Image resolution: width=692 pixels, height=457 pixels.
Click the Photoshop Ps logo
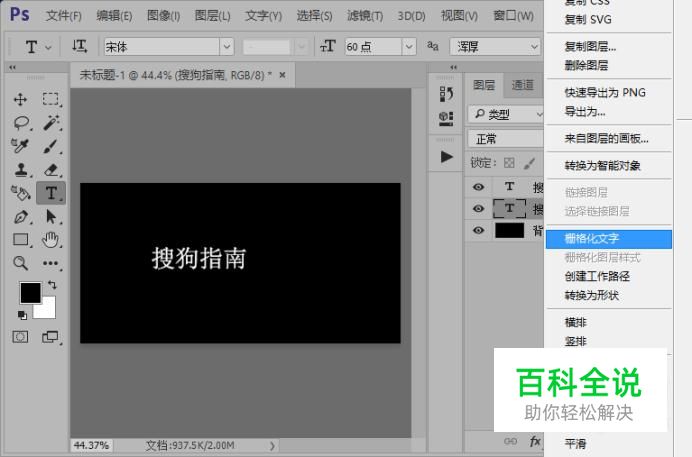[x=19, y=15]
